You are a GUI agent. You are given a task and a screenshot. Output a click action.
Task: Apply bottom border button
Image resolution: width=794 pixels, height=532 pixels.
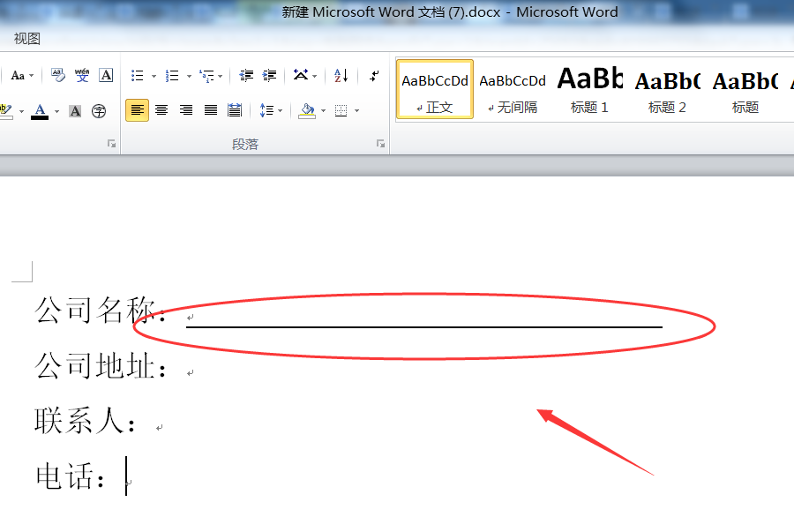[341, 110]
